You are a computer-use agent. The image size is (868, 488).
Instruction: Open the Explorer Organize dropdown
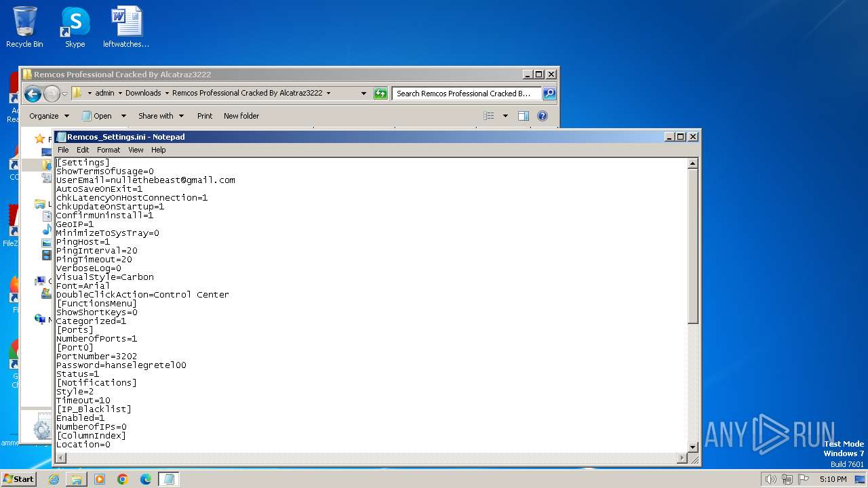tap(49, 116)
